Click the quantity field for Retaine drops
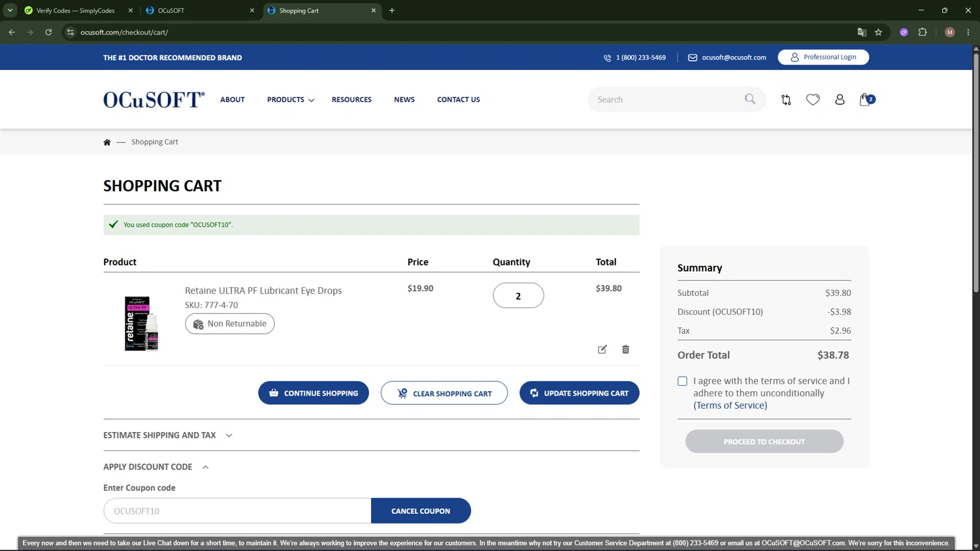The width and height of the screenshot is (980, 551). (518, 296)
